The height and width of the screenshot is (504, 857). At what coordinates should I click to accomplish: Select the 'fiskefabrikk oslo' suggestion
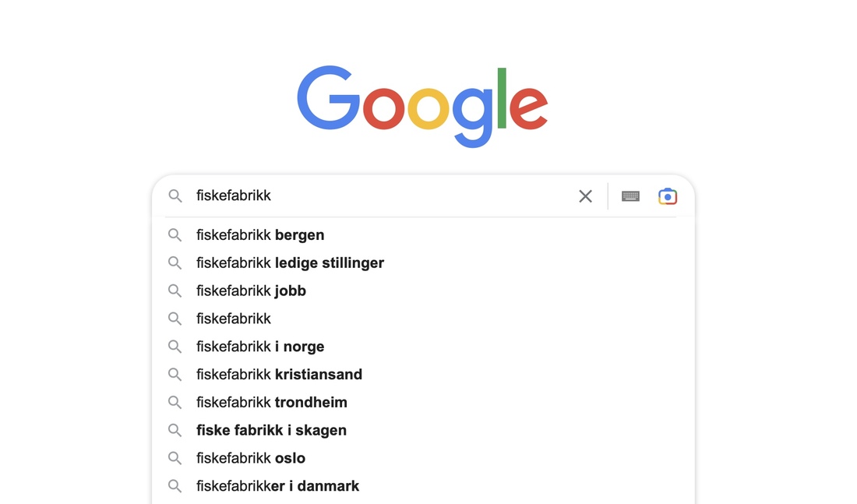251,458
